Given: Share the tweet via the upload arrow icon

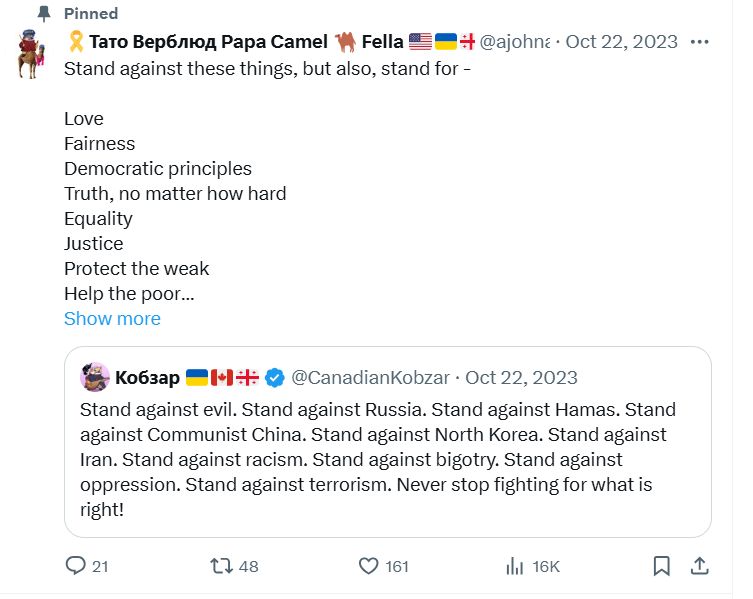Looking at the screenshot, I should tap(700, 566).
